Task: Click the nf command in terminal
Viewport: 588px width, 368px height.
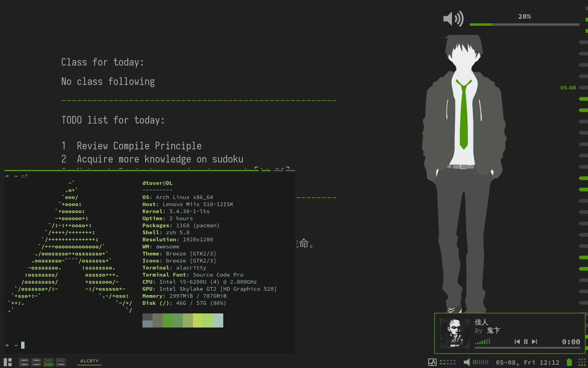Action: 24,176
